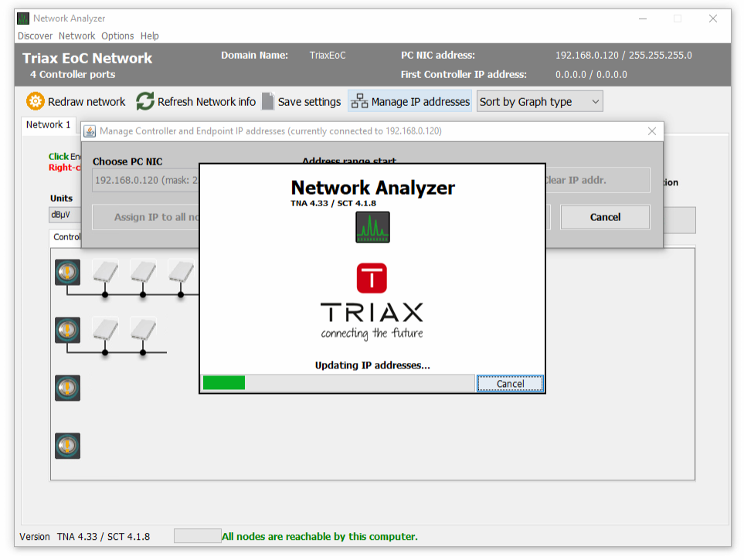Click the Redraw network gear icon
This screenshot has width=744, height=560.
35,101
